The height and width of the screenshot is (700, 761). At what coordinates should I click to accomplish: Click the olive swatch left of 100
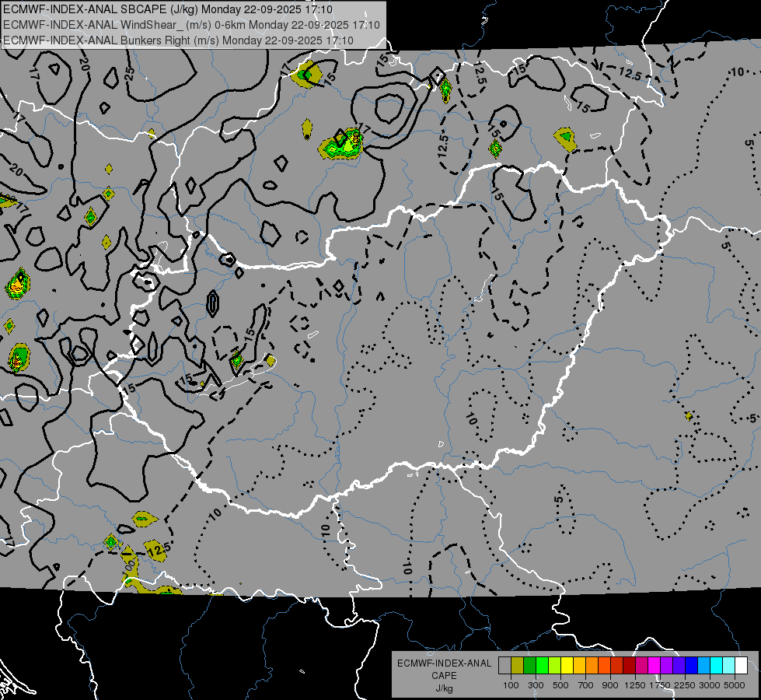tap(517, 665)
